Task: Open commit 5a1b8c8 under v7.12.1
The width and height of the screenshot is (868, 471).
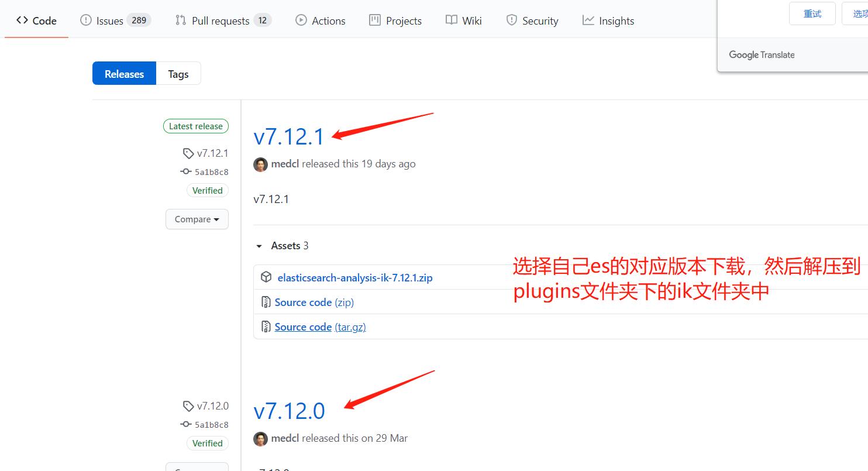Action: point(212,172)
